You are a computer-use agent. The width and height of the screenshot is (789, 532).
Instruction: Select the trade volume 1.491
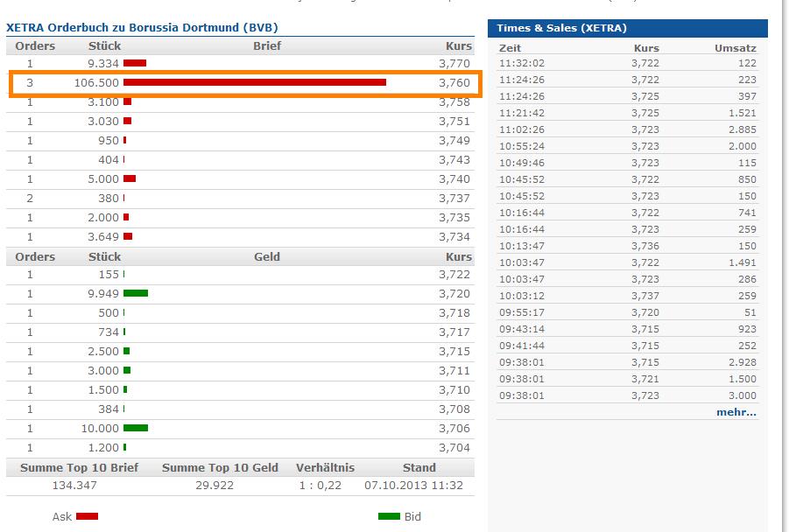(x=743, y=262)
